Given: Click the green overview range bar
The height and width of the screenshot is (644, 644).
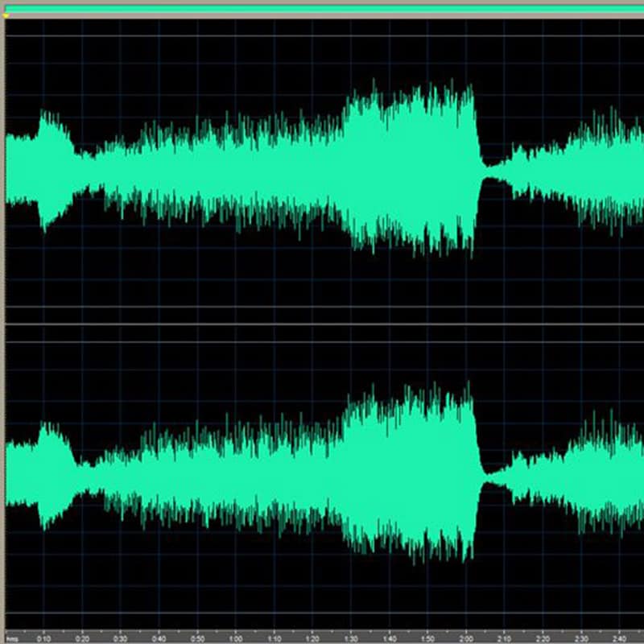Looking at the screenshot, I should (322, 8).
